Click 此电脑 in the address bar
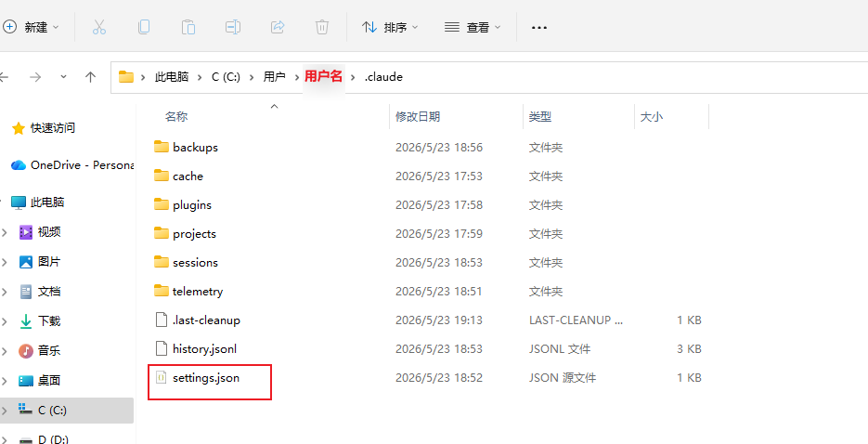The width and height of the screenshot is (868, 444). 171,77
